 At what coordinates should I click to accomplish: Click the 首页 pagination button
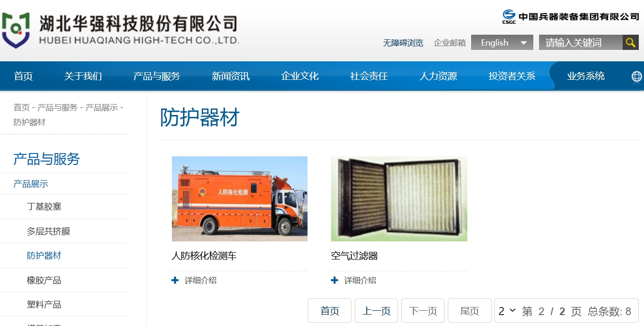click(330, 311)
